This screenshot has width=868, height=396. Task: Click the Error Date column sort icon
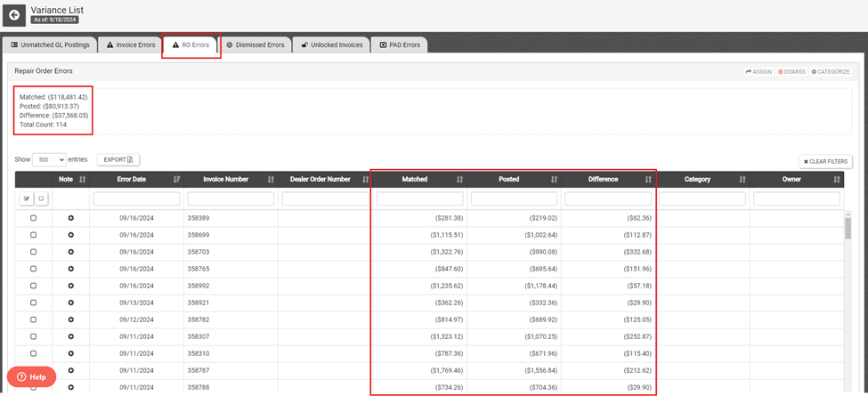pos(177,179)
